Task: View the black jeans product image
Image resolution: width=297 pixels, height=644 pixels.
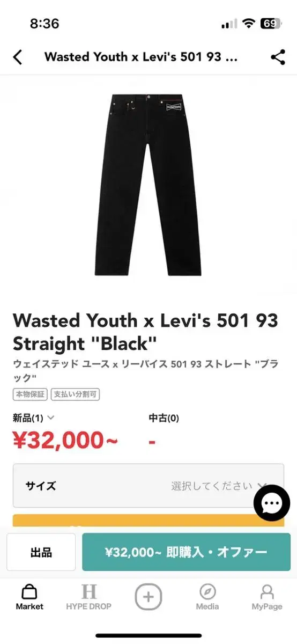Action: pyautogui.click(x=148, y=185)
